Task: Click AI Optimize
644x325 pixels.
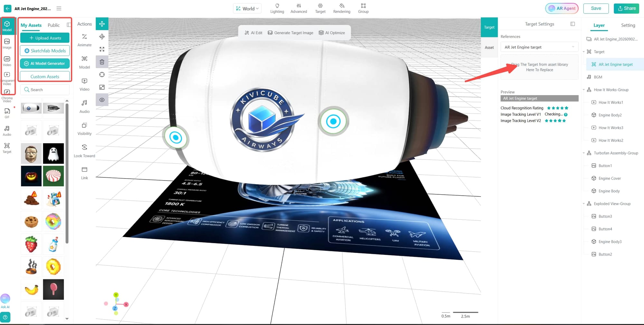Action: [332, 33]
